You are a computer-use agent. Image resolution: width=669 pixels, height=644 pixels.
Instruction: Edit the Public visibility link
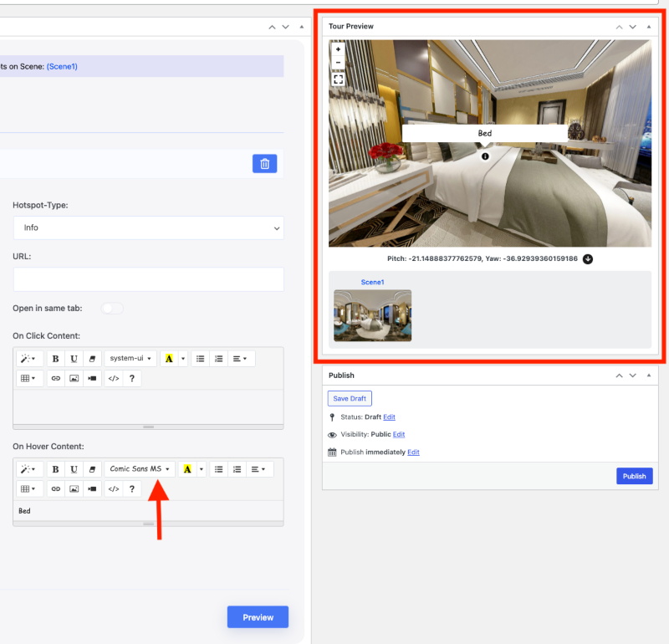(399, 434)
